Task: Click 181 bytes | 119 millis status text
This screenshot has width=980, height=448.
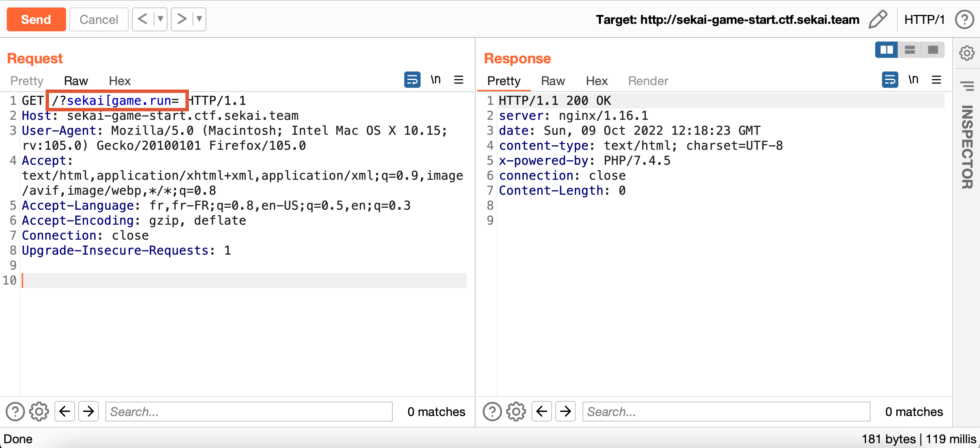Action: (919, 439)
